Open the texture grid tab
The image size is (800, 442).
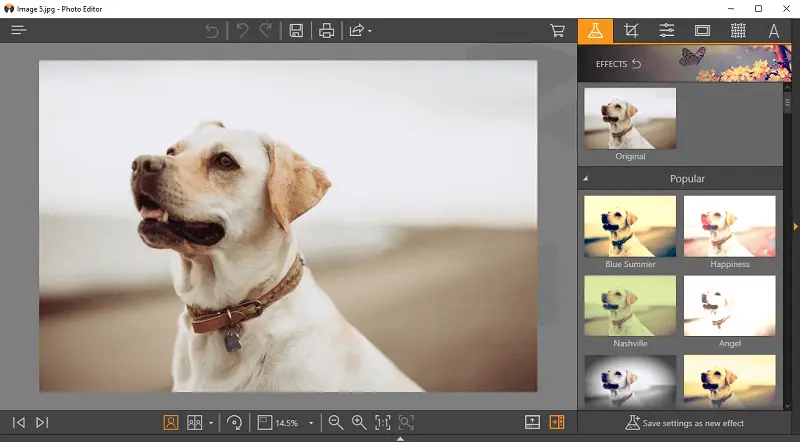pos(738,31)
